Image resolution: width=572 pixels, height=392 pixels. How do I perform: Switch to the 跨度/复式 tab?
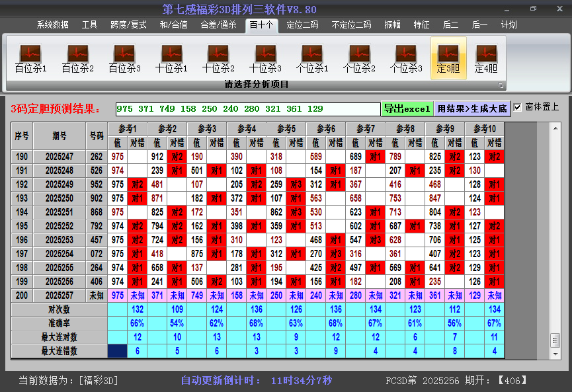point(128,25)
